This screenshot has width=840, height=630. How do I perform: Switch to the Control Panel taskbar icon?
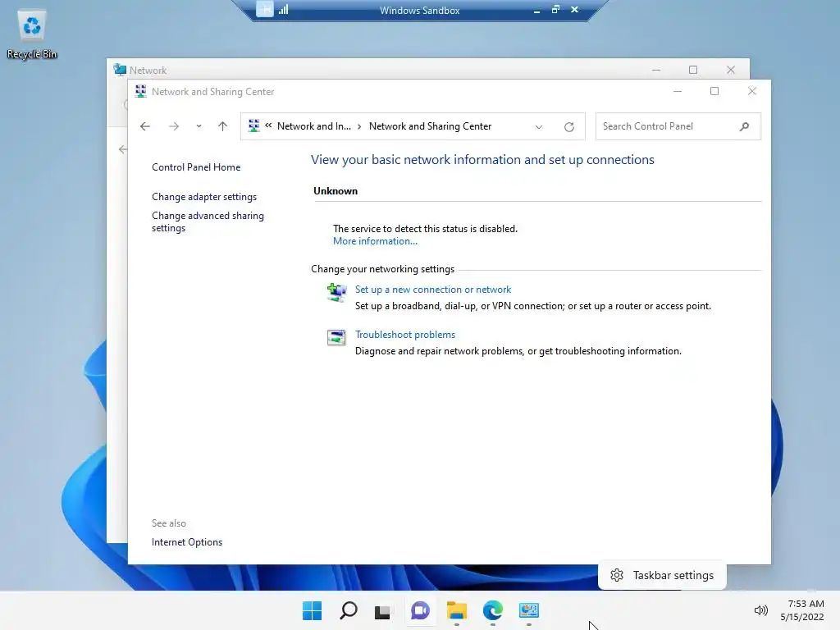[529, 610]
